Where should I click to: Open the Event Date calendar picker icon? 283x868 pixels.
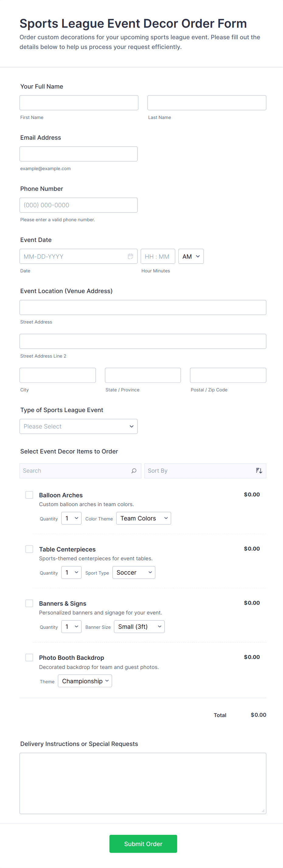(130, 257)
